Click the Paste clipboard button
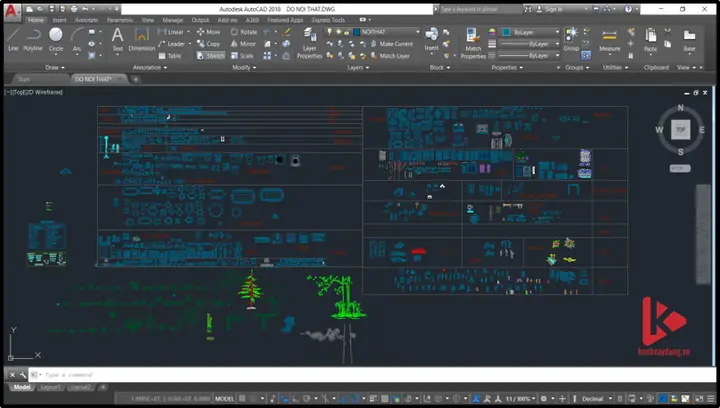The height and width of the screenshot is (408, 720). 650,40
